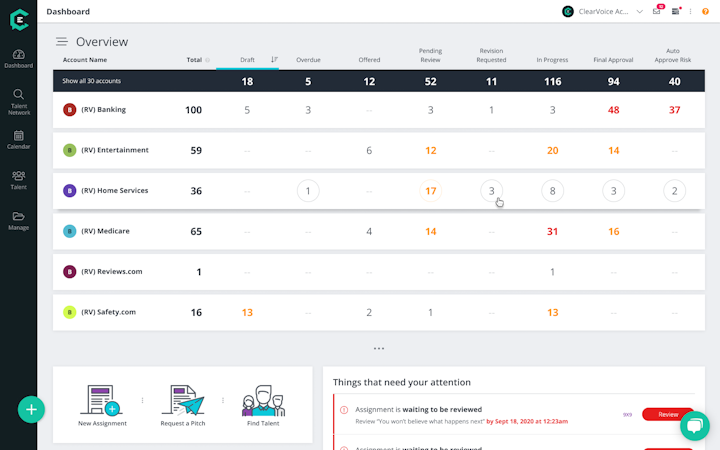Select the Draft column header tab
Image resolution: width=720 pixels, height=450 pixels.
pos(247,60)
